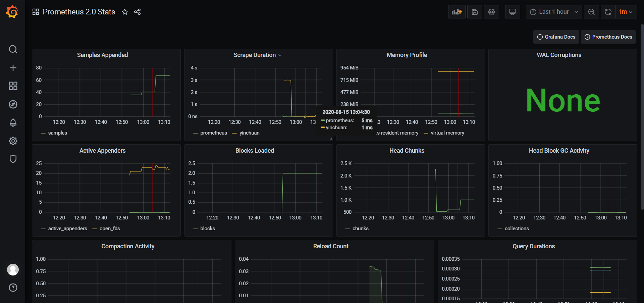Open the 1m refresh interval dropdown
Screen dimensions: 644x303
(x=626, y=12)
